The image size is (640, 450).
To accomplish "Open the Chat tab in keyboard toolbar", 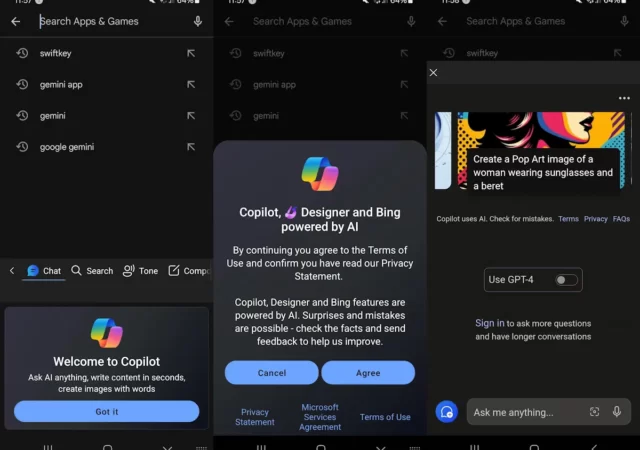I will coord(44,271).
